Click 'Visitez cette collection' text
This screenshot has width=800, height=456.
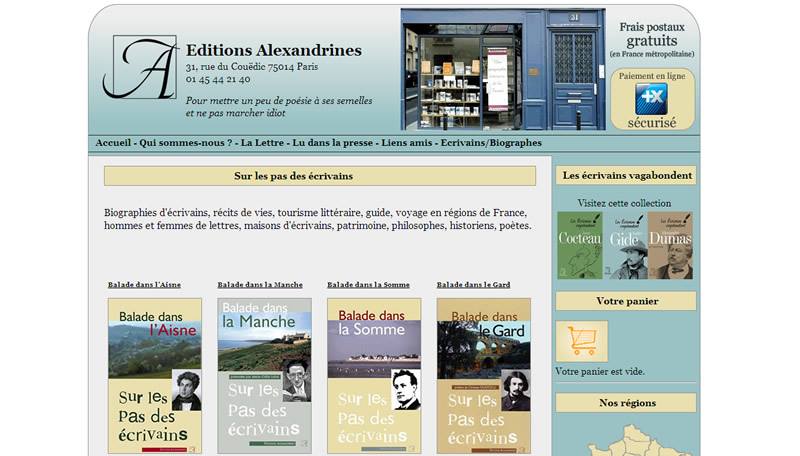coord(624,203)
